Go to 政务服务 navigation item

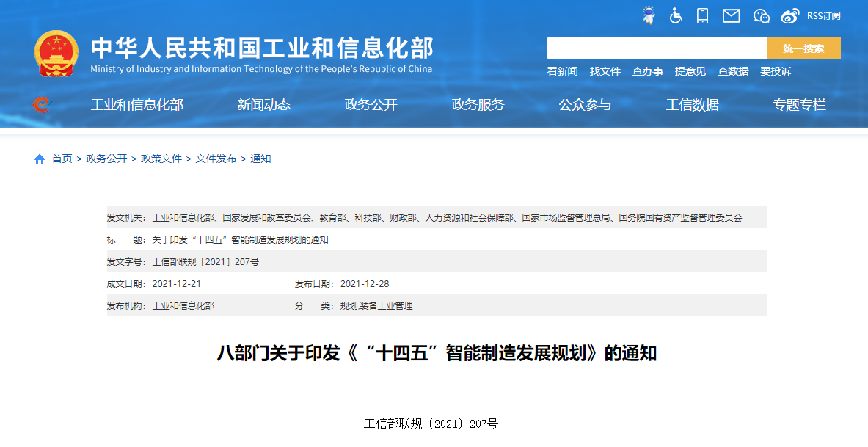[478, 104]
